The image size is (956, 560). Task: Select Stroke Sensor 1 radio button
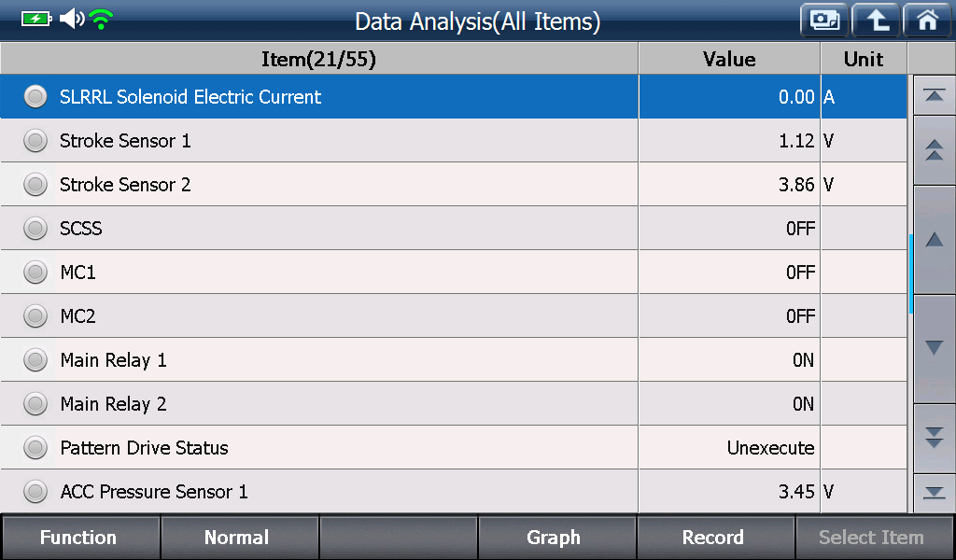[35, 141]
